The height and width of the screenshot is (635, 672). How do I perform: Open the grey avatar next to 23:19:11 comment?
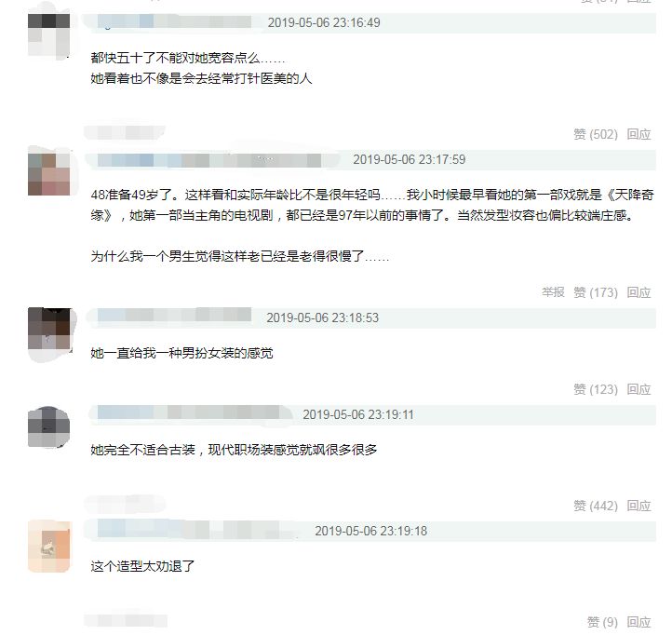point(48,427)
